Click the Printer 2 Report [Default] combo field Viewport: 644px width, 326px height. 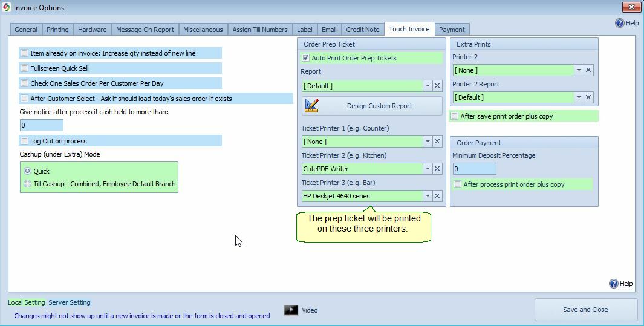(513, 97)
